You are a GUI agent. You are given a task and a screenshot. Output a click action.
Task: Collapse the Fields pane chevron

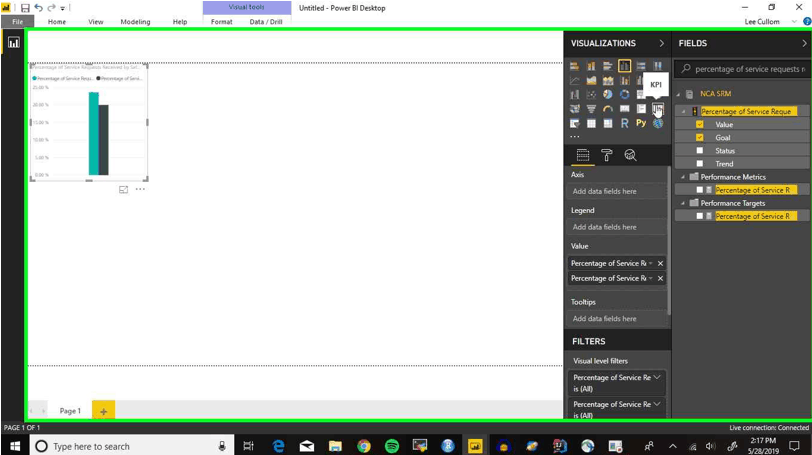804,43
